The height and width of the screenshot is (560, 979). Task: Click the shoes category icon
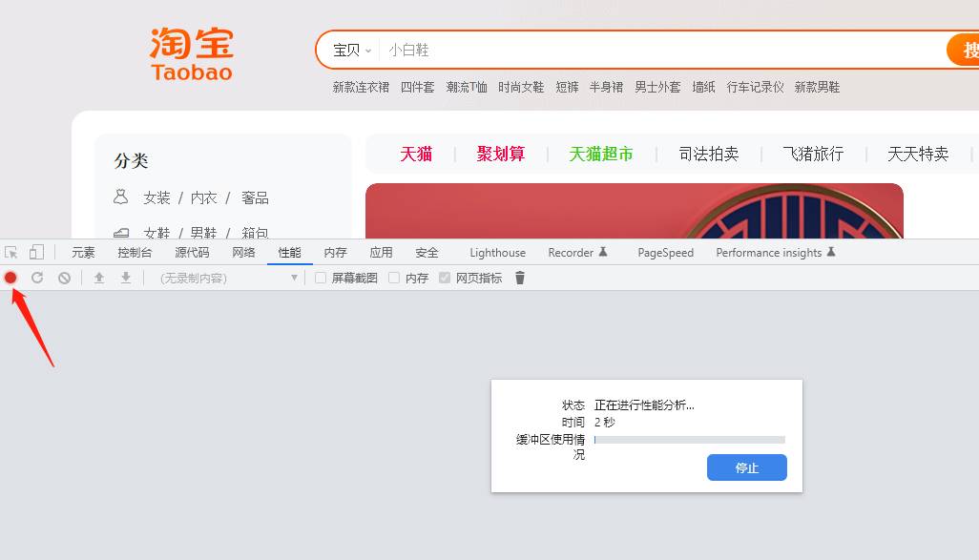click(121, 233)
